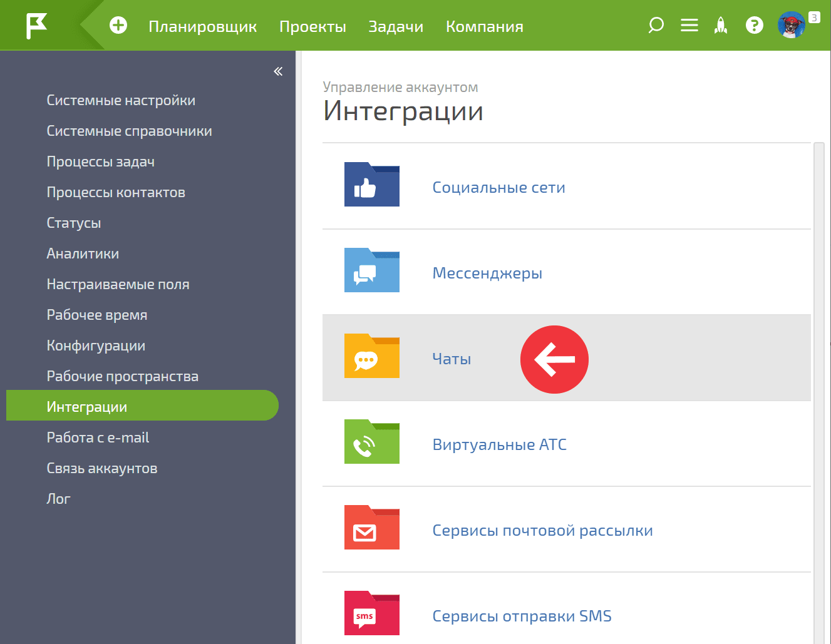Open Работа с e-mail settings

click(98, 437)
